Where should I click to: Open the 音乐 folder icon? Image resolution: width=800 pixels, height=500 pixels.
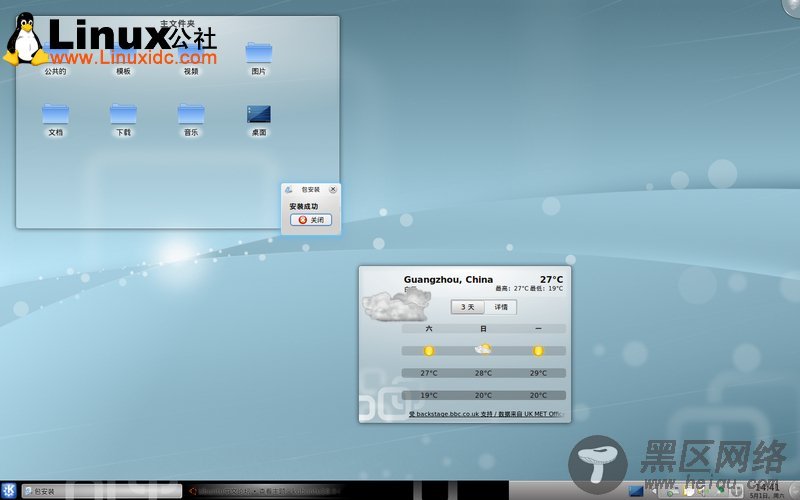click(191, 114)
